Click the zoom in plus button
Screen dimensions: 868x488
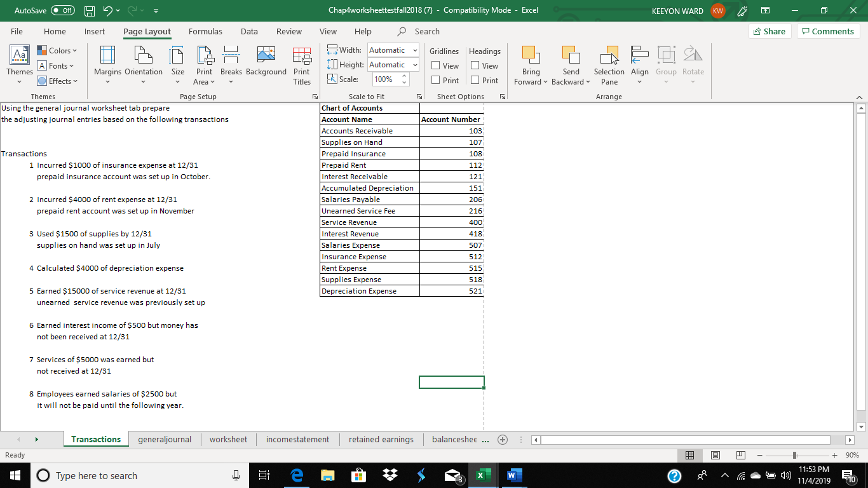pos(835,455)
